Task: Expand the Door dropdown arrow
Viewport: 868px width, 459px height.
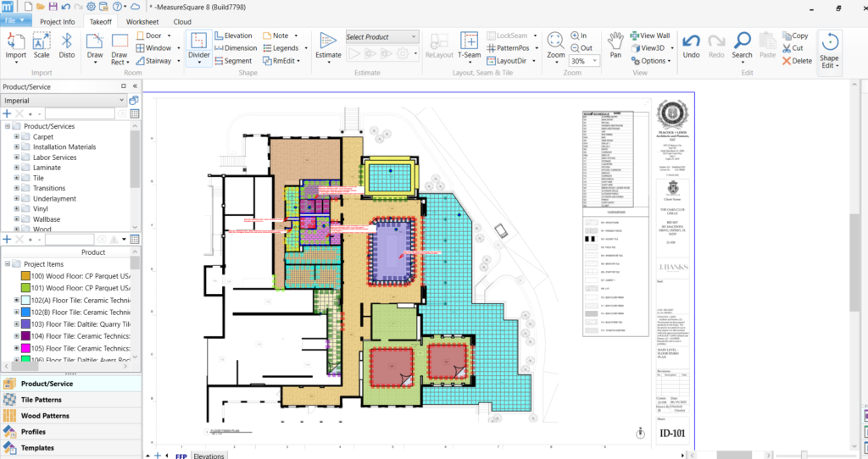Action: click(x=169, y=36)
